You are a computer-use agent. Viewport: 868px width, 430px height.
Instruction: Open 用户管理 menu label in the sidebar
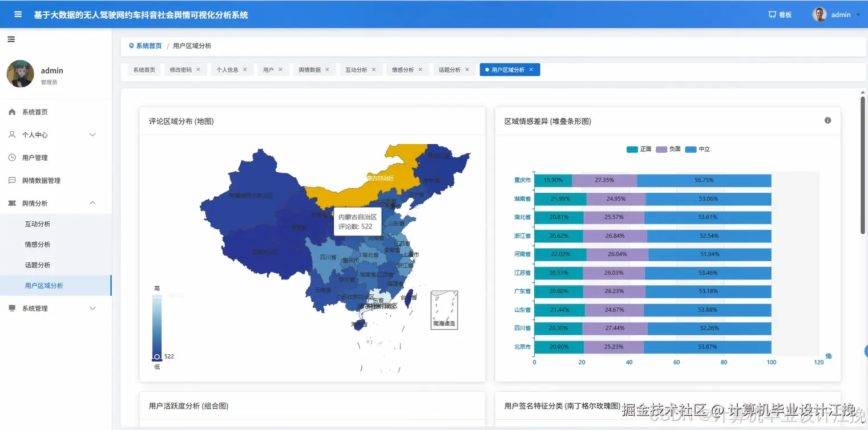coord(35,157)
